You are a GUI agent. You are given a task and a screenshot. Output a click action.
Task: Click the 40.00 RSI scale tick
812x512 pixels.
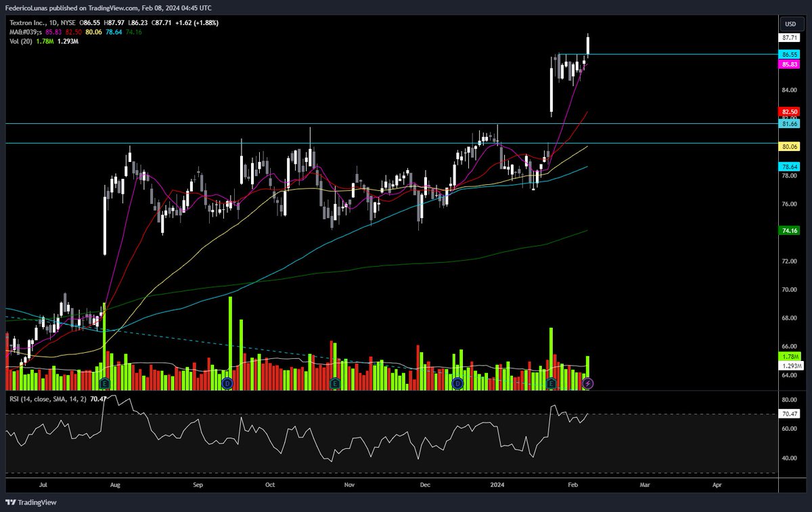pos(789,458)
